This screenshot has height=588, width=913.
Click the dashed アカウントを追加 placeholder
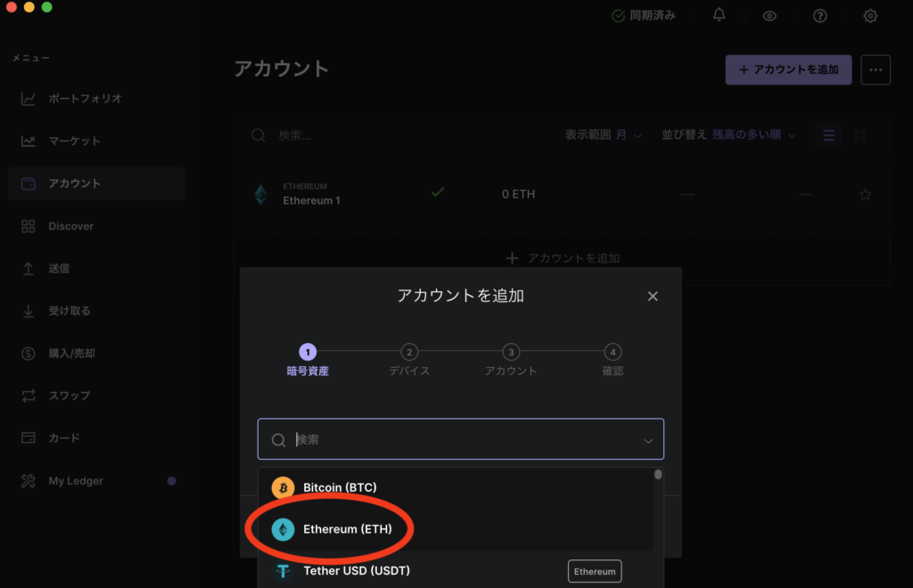(x=562, y=257)
